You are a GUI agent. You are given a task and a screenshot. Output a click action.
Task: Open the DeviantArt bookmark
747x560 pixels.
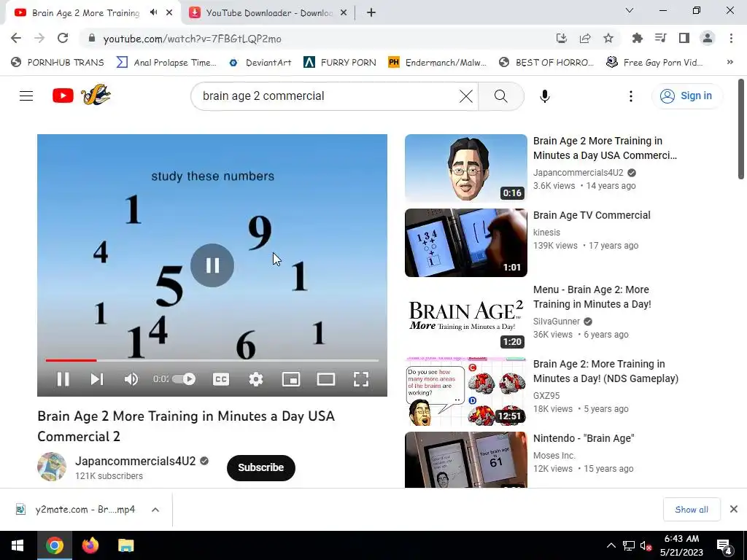(x=260, y=63)
